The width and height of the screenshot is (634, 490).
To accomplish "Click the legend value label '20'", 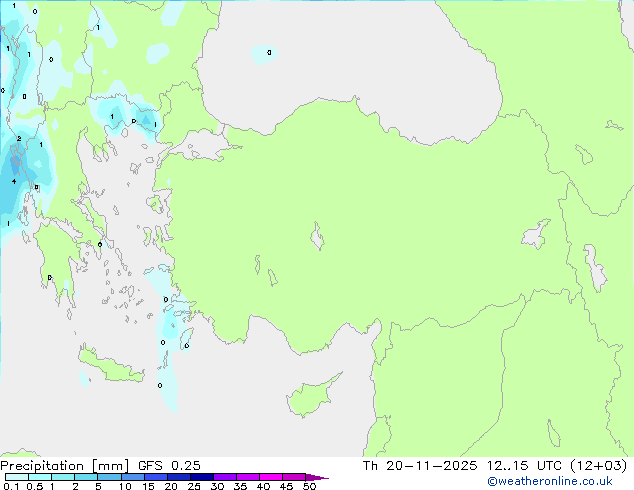I will pyautogui.click(x=171, y=486).
